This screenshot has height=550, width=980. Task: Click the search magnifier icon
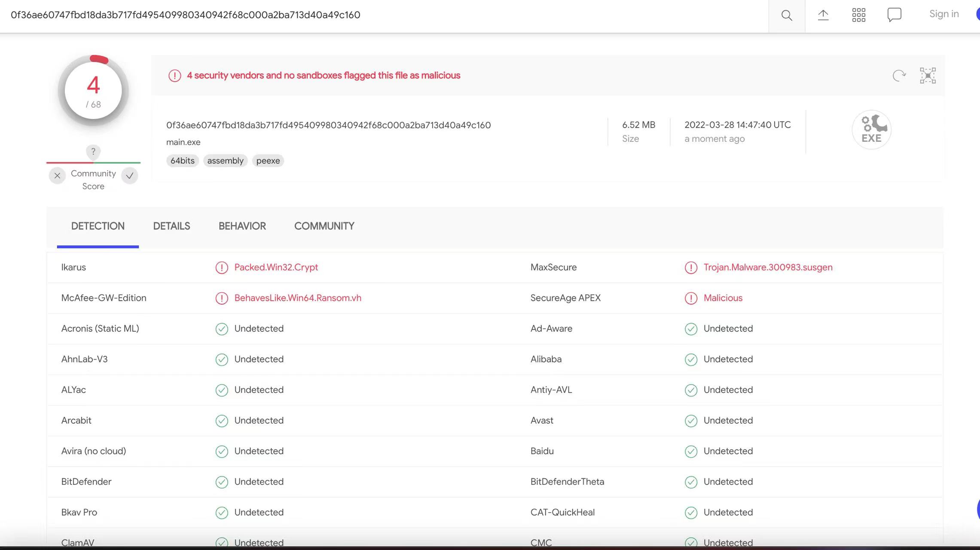[787, 15]
